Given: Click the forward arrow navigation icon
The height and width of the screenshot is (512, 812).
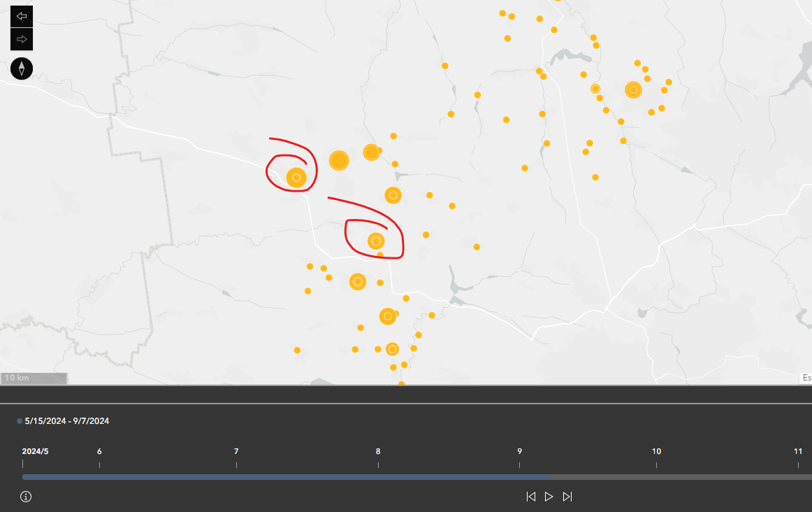Looking at the screenshot, I should 20,38.
